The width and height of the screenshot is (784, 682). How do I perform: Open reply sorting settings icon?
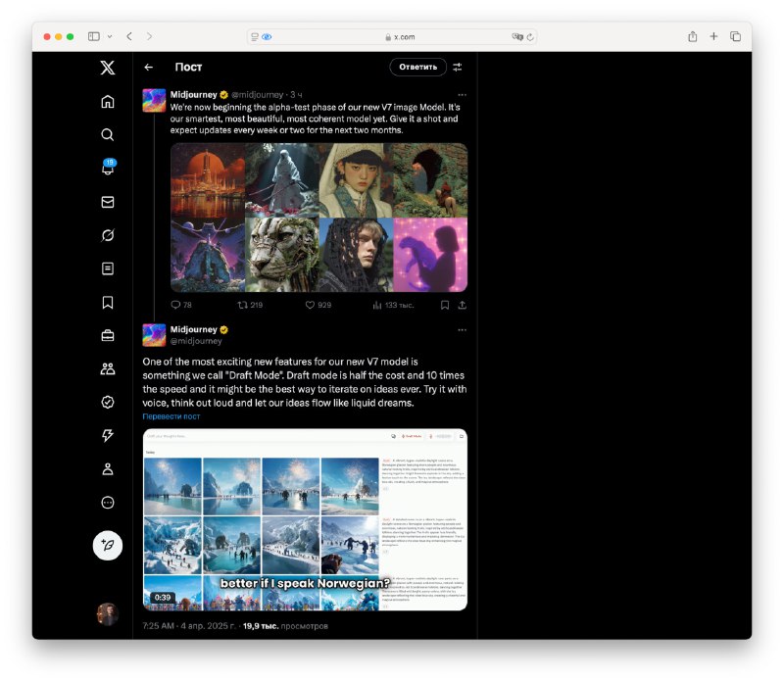click(x=457, y=67)
